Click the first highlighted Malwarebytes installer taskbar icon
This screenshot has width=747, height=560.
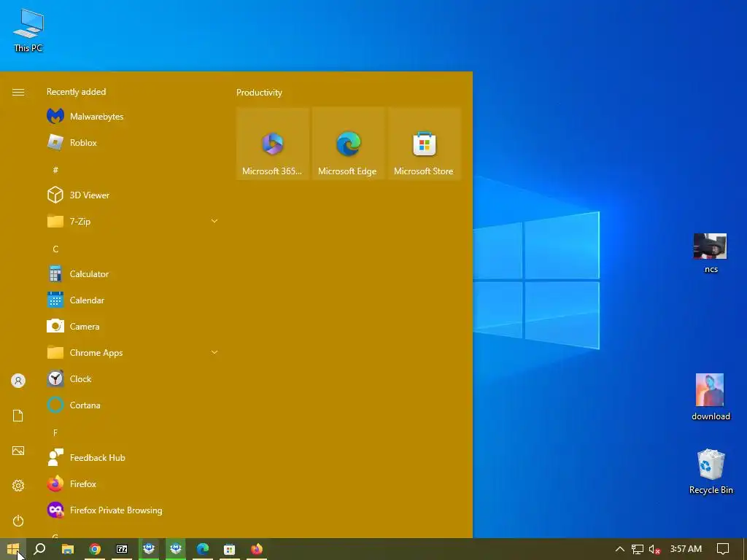pos(149,549)
